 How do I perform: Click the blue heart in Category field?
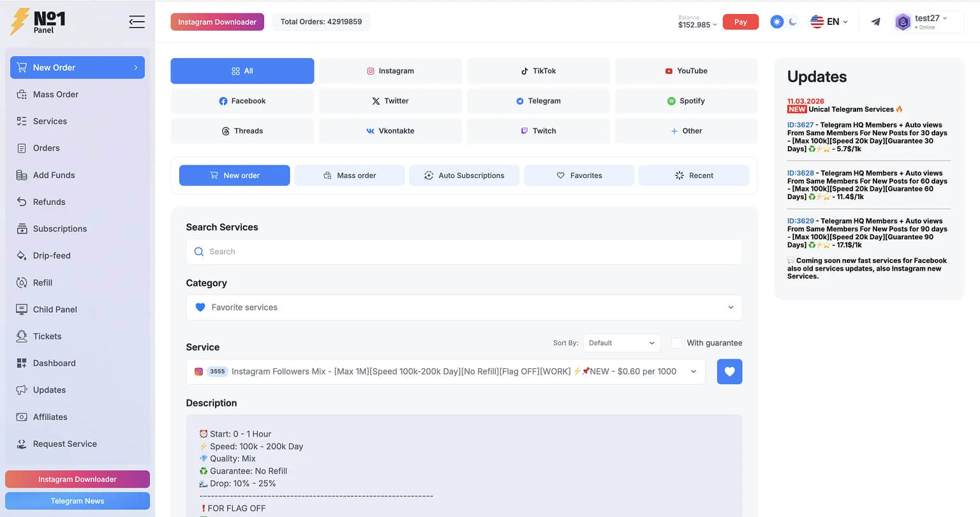(200, 307)
